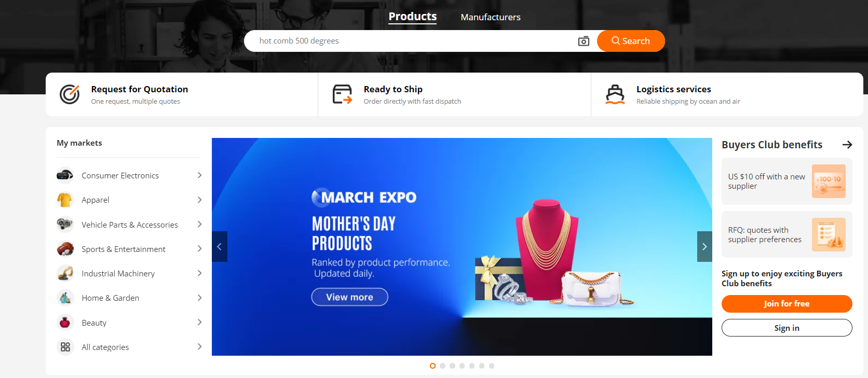Click the Join for free button
The image size is (868, 378).
point(786,304)
